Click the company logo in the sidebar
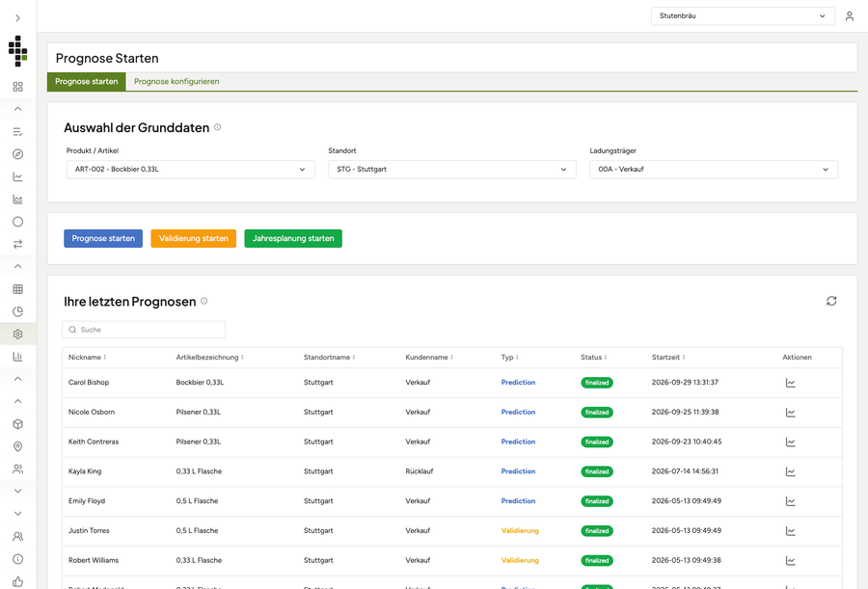Screen dimensions: 868x589 [17, 51]
